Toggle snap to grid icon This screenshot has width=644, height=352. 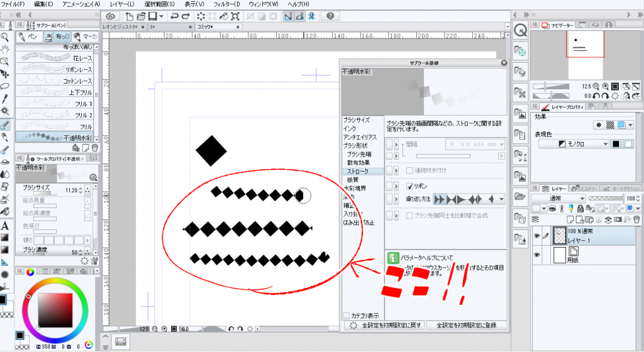311,16
